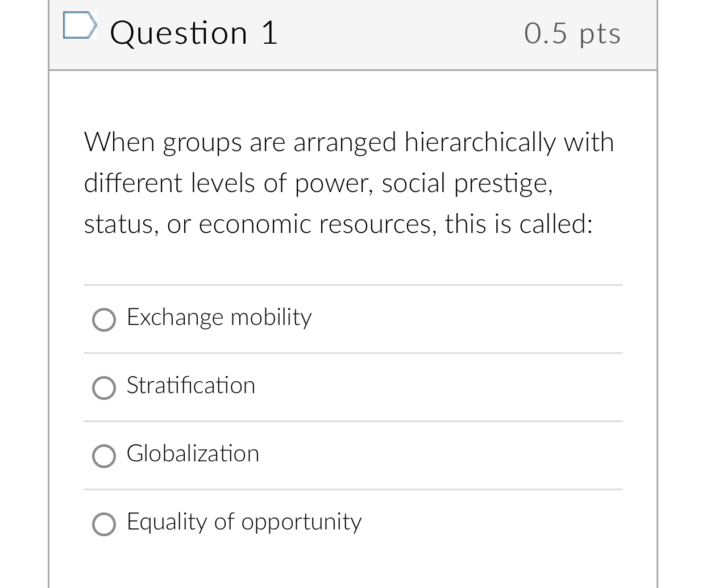Click the word 'opportunity' in the last answer
The image size is (706, 588).
[x=301, y=523]
